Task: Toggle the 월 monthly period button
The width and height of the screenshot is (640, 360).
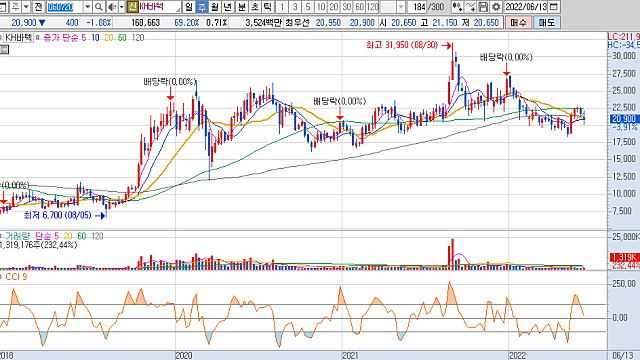Action: tap(215, 7)
